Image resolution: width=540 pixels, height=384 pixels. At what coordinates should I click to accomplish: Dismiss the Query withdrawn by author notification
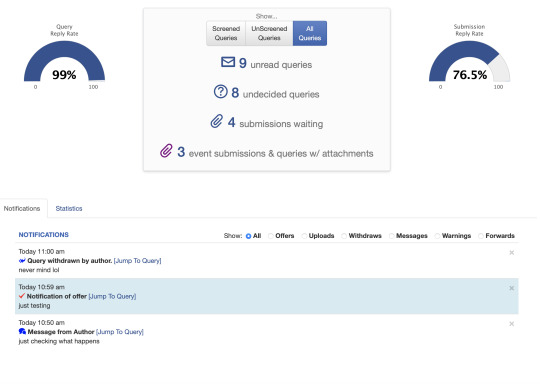point(511,253)
